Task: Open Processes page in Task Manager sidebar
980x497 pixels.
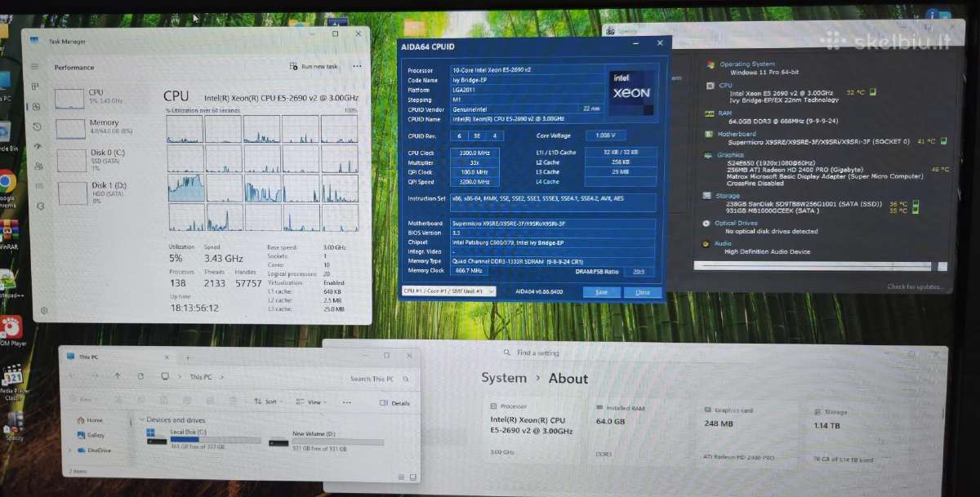Action: click(35, 87)
